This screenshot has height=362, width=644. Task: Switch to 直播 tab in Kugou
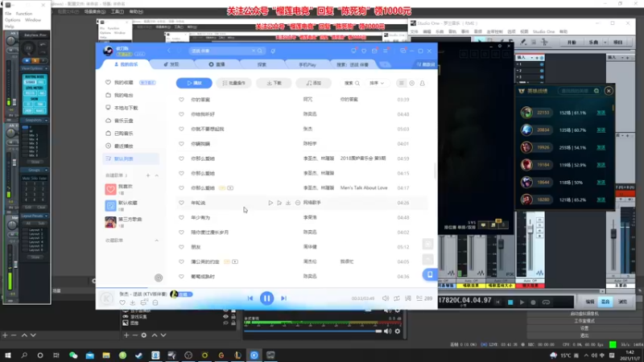(x=217, y=64)
